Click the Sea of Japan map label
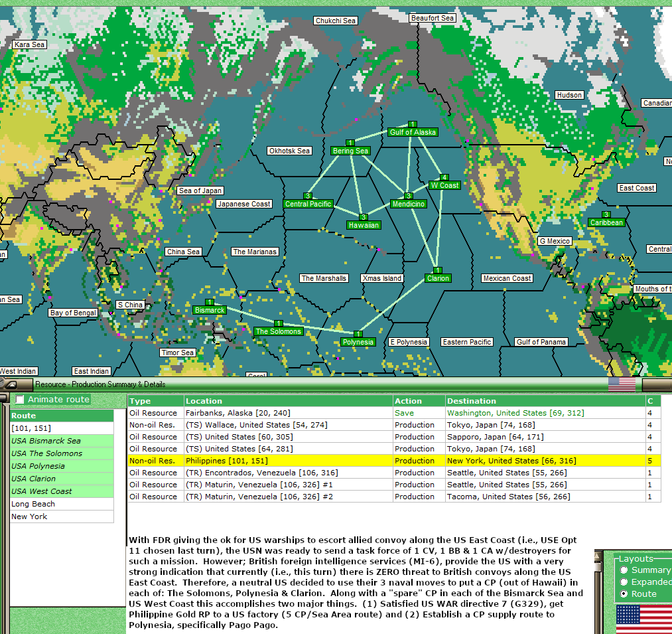This screenshot has height=634, width=672. 200,191
